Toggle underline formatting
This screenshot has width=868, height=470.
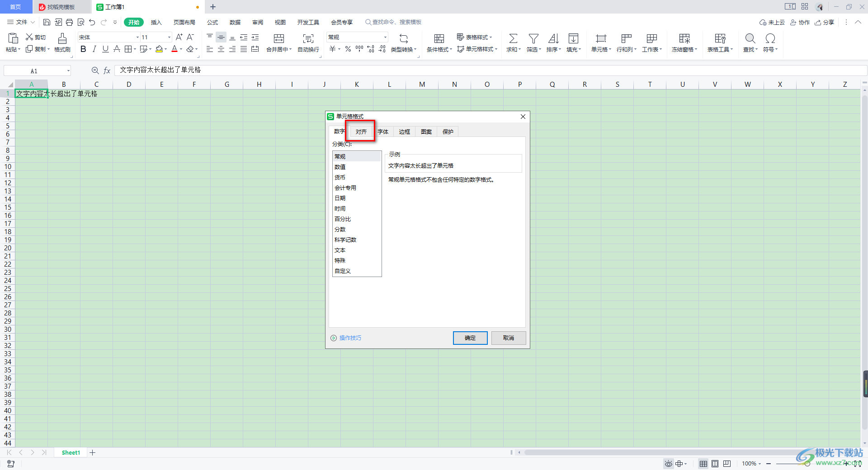[x=105, y=49]
